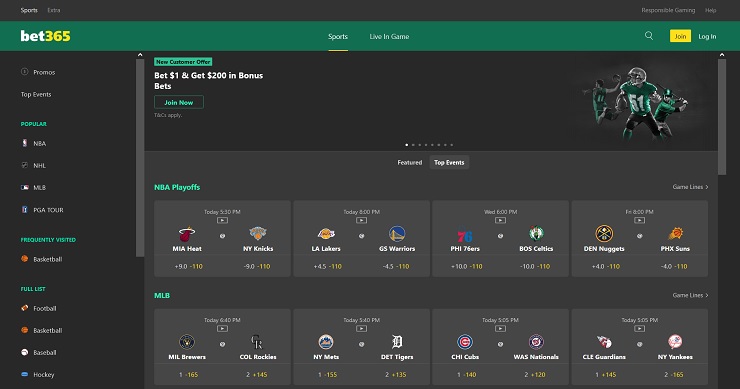Viewport: 740px width, 389px height.
Task: Click sidebar scroll-up arrow
Action: click(140, 55)
